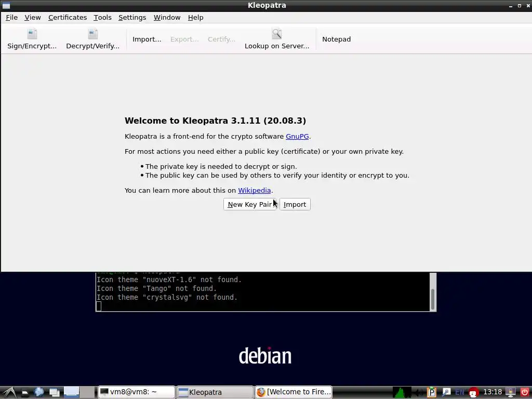This screenshot has height=399, width=532.
Task: Click the Kleopatra window menu icon in title bar
Action: click(6, 5)
